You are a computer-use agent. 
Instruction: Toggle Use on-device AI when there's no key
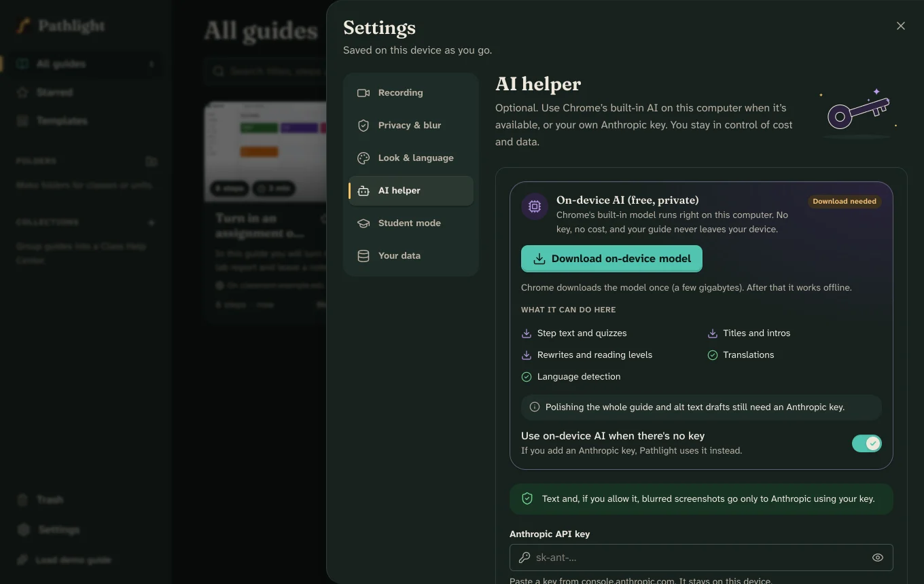click(867, 443)
